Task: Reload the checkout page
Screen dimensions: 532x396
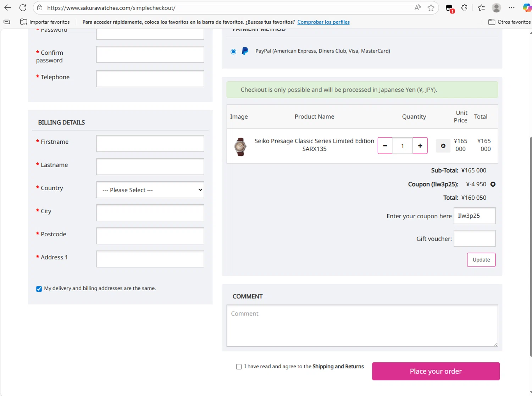Action: (x=23, y=8)
